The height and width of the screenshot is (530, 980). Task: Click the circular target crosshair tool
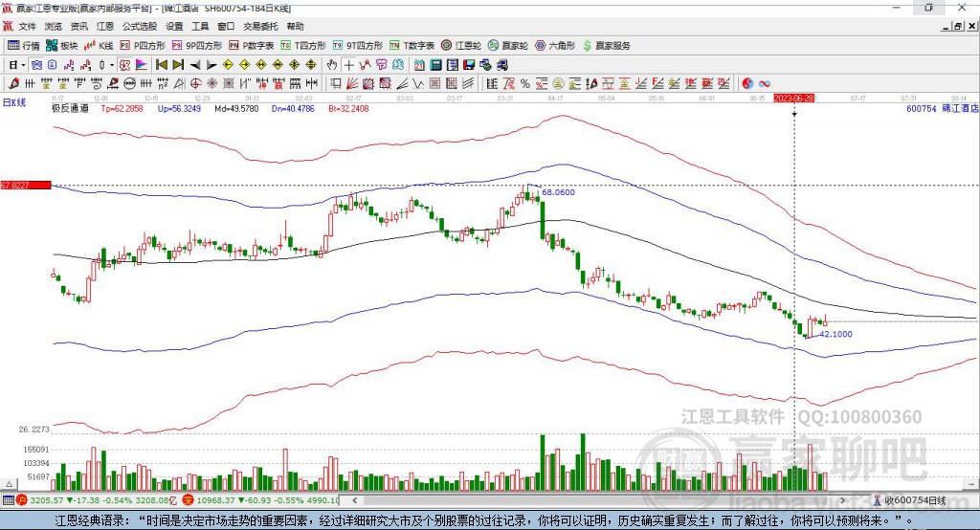pyautogui.click(x=195, y=83)
